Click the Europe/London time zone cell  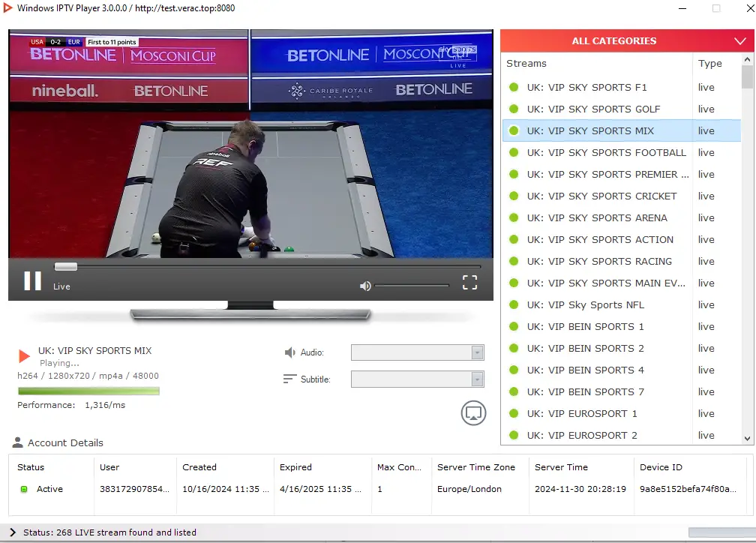(x=469, y=489)
